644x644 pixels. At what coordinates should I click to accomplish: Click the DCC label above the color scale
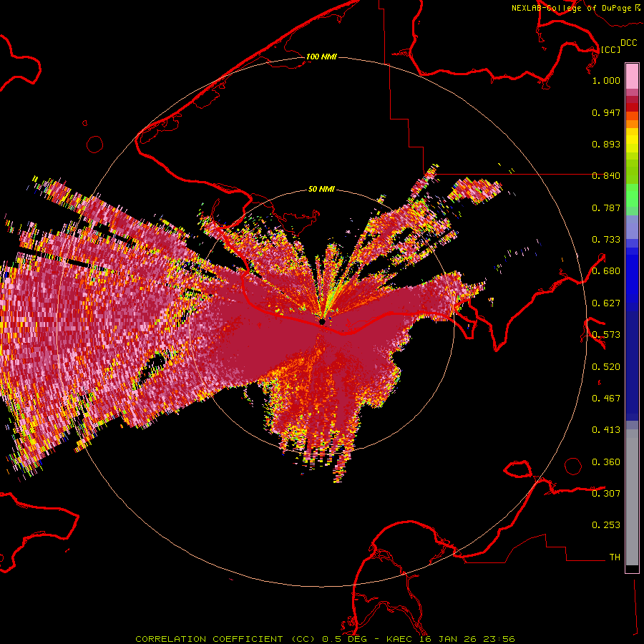629,43
